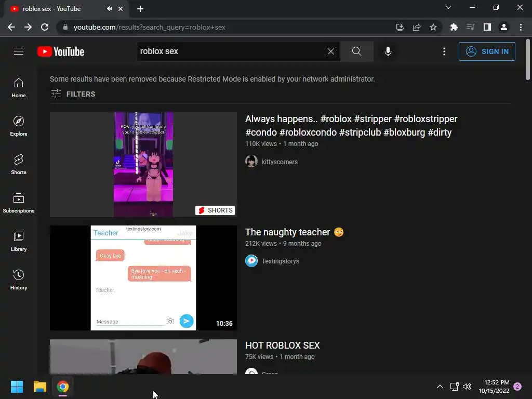Click the Restricted Mode notice text
This screenshot has width=532, height=399.
(212, 79)
